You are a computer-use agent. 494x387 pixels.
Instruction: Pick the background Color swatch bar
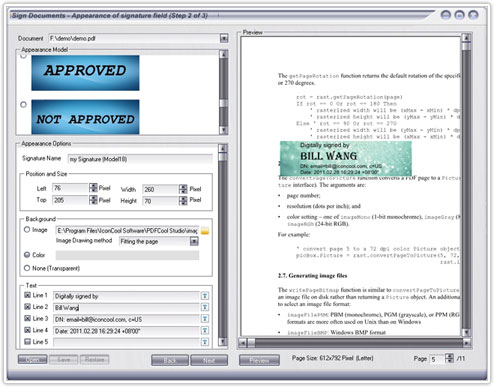[127, 255]
